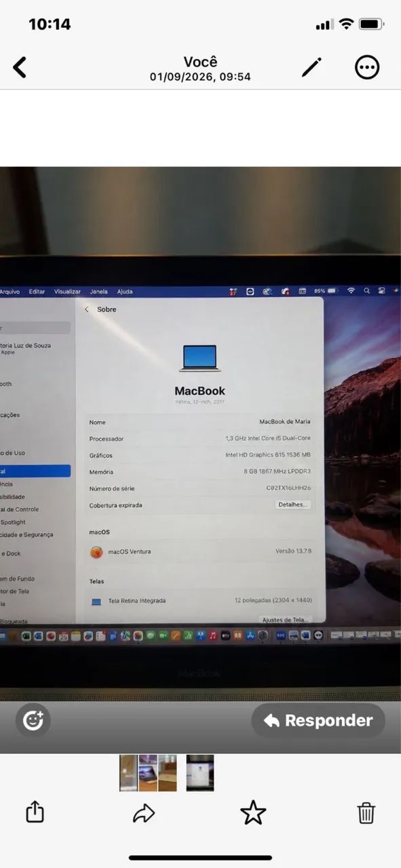The image size is (401, 868).
Task: Open the three-dots more options menu
Action: click(367, 66)
